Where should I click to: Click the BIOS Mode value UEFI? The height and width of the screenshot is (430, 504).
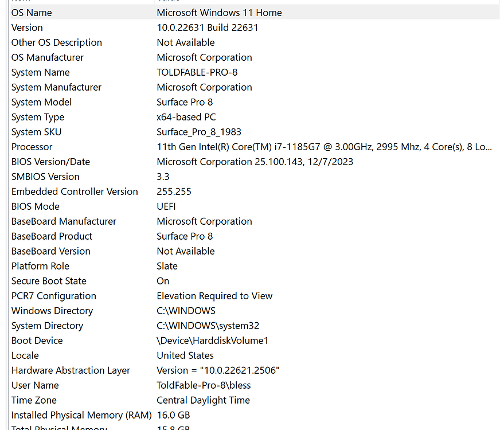point(166,206)
